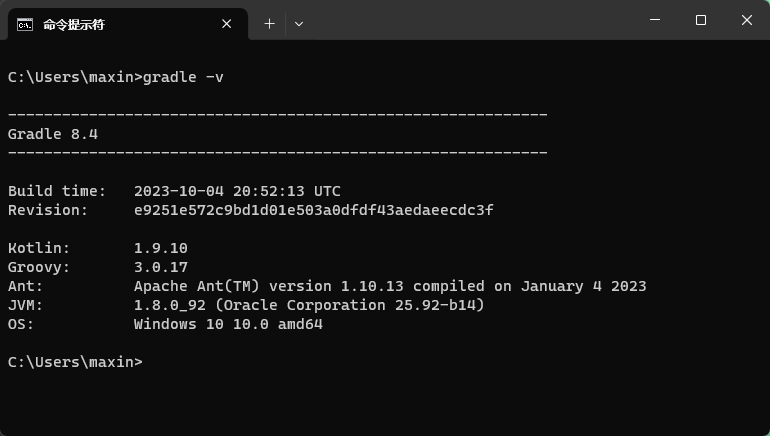770x436 pixels.
Task: Click the Apache Ant version line
Action: coord(390,286)
